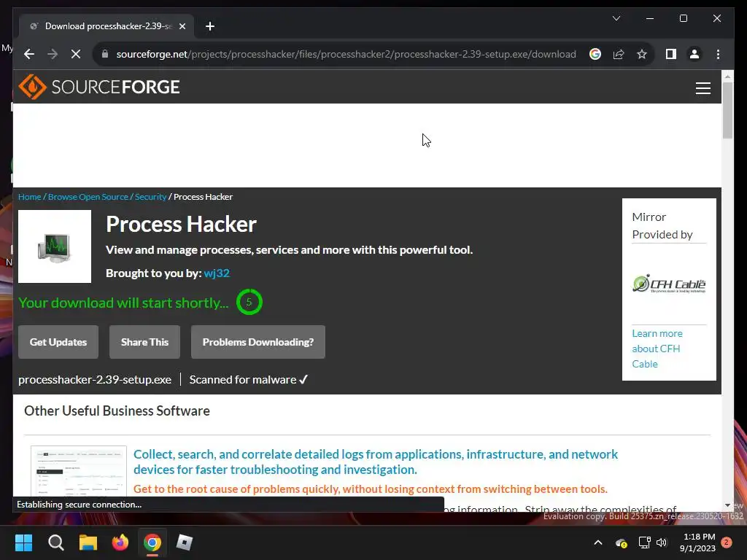
Task: Toggle the browser side panel
Action: [671, 54]
